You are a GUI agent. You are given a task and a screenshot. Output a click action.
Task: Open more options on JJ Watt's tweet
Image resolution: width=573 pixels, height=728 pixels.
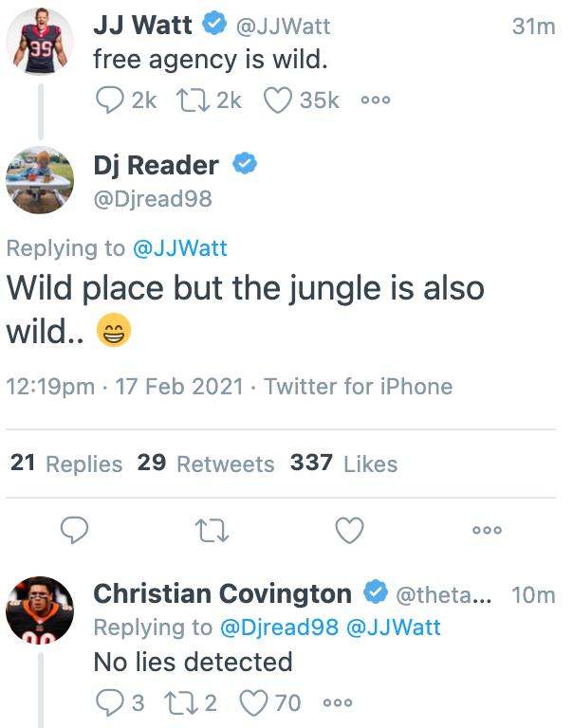[x=376, y=100]
